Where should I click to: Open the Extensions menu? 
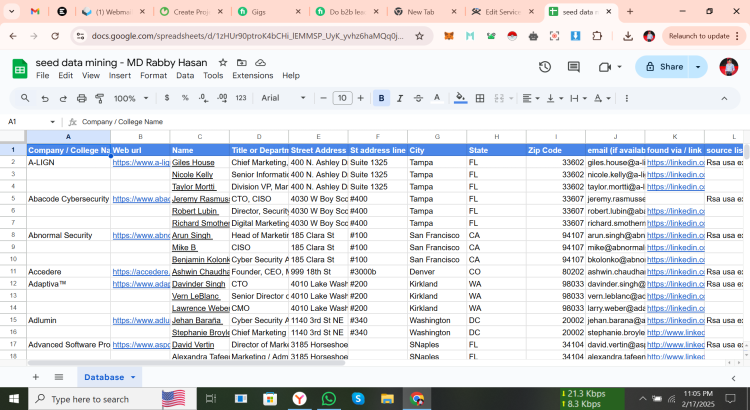(253, 76)
